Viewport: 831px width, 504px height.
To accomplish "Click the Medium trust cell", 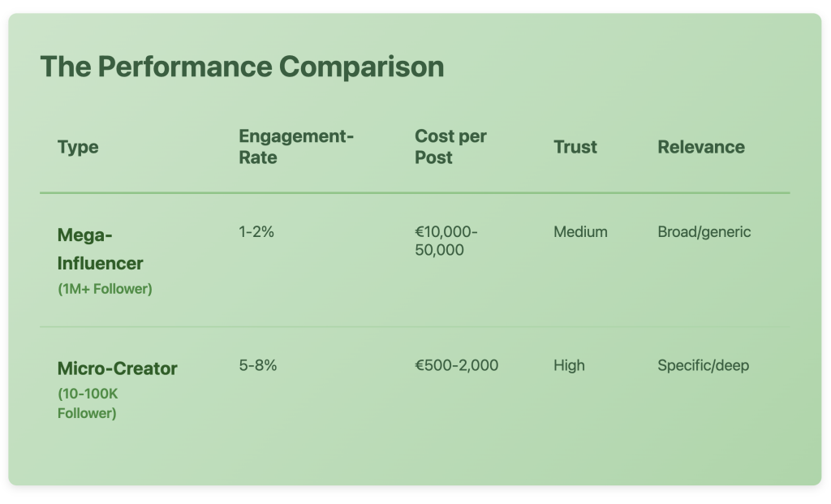I will pos(580,232).
